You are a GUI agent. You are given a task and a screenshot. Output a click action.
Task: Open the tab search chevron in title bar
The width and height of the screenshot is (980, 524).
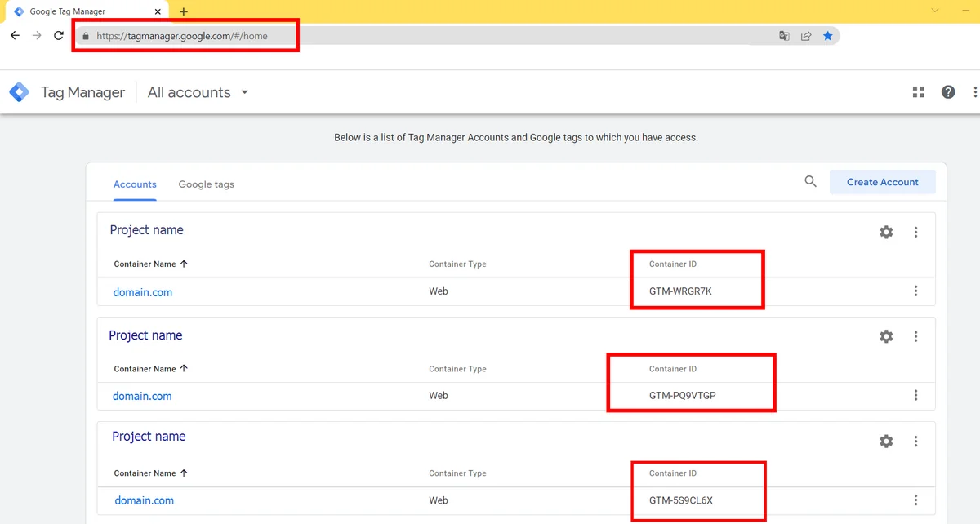935,10
